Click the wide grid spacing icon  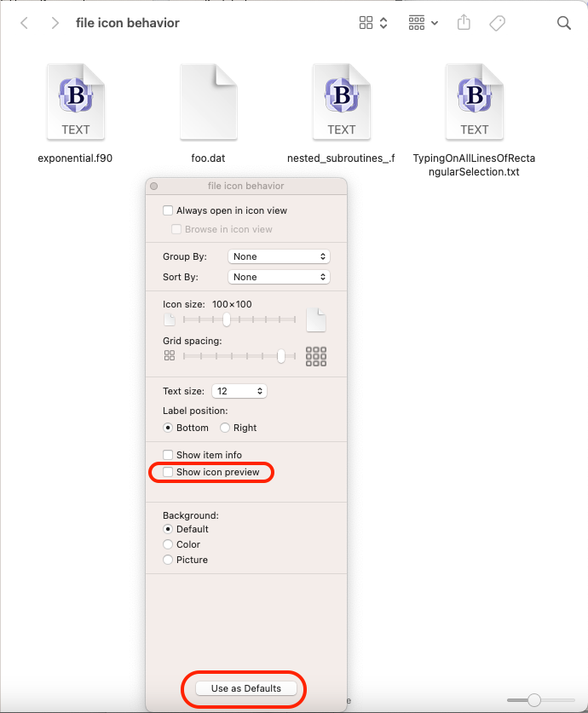coord(316,356)
